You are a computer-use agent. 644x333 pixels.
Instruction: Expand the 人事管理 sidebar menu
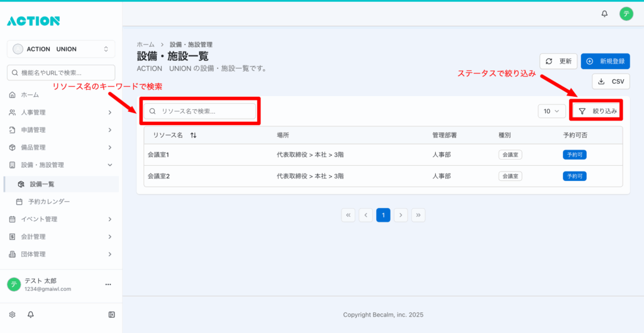tap(61, 112)
